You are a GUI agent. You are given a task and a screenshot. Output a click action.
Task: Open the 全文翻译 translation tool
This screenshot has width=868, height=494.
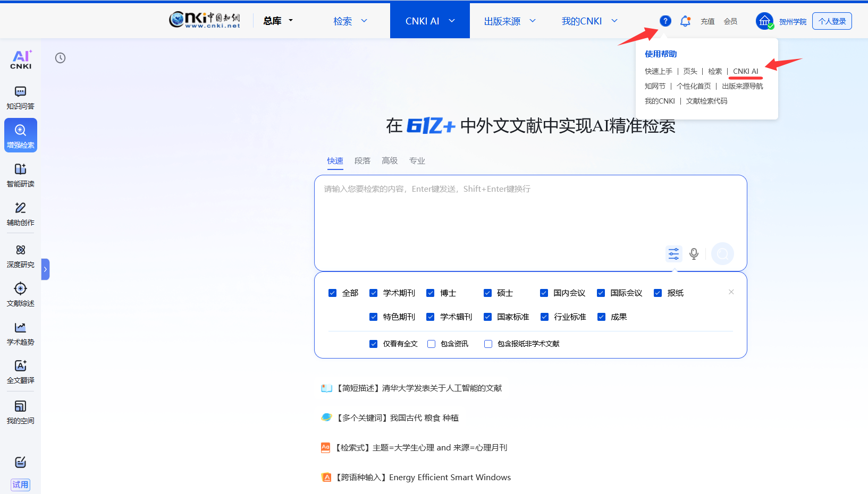point(20,371)
